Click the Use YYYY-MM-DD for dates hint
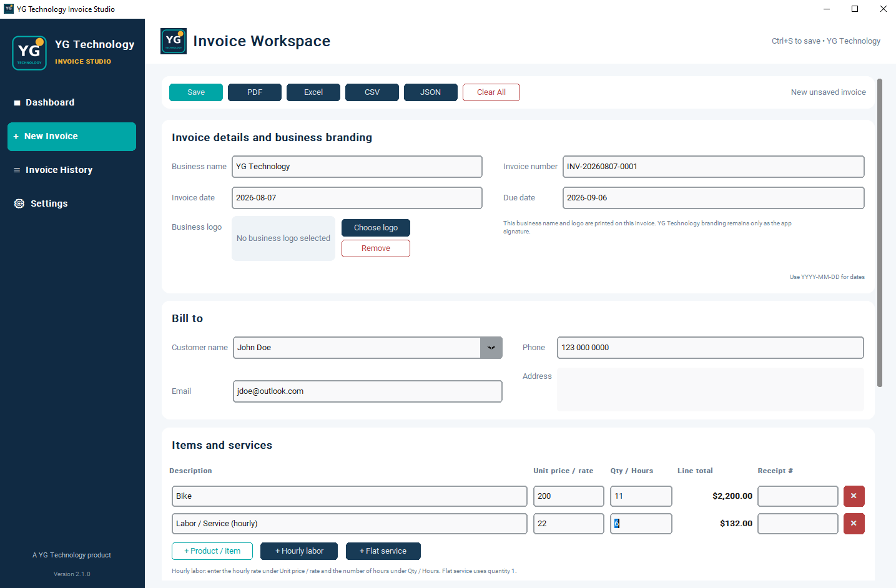This screenshot has height=588, width=896. coord(827,277)
